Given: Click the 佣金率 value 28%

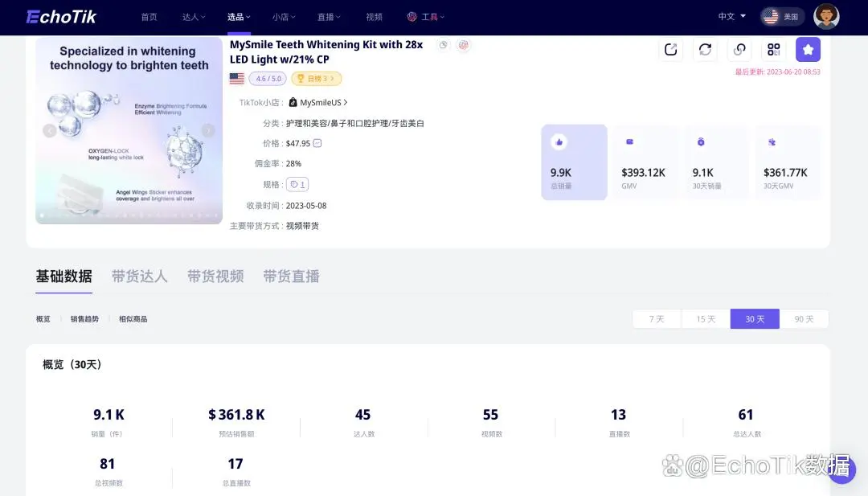Looking at the screenshot, I should [293, 163].
